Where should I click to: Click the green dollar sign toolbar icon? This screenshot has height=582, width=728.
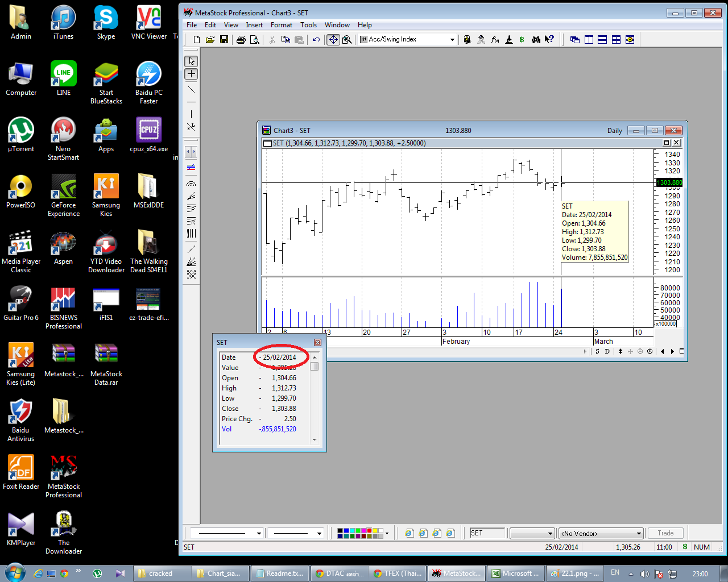click(x=522, y=40)
